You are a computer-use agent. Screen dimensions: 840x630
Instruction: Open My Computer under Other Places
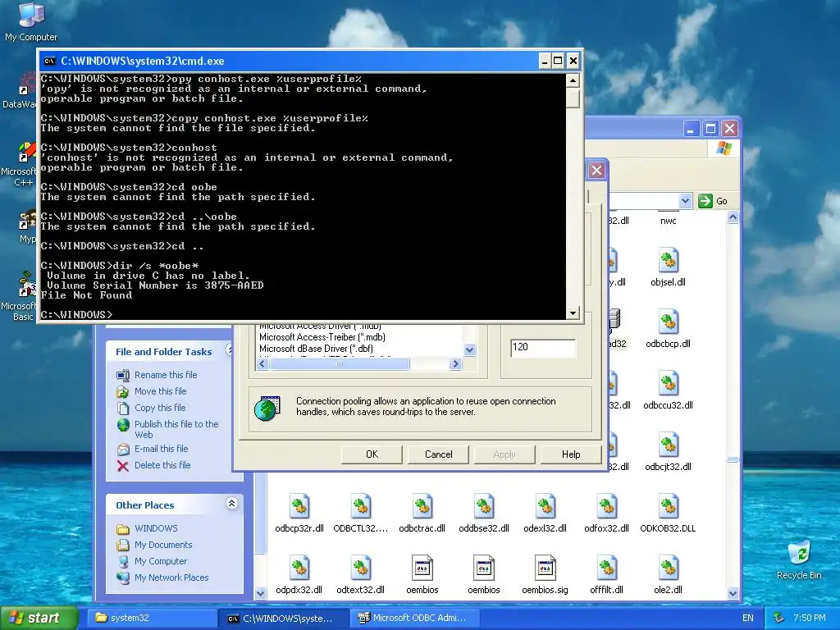tap(161, 561)
